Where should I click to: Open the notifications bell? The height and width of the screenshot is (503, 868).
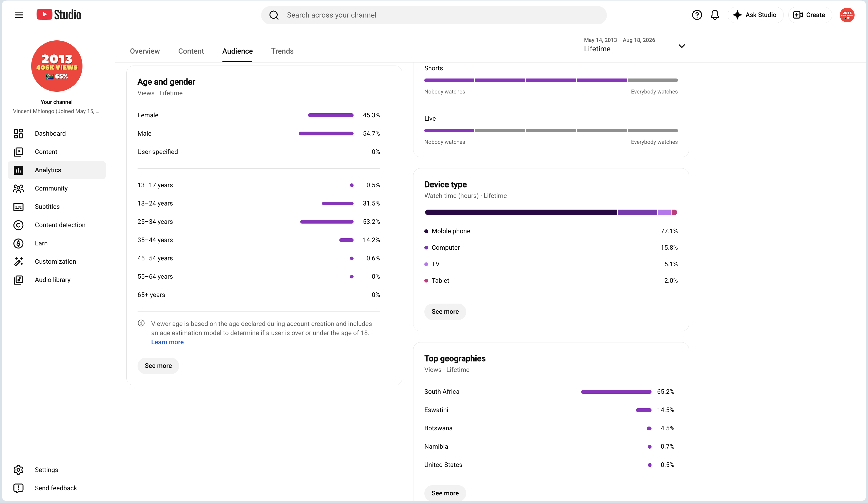[715, 15]
